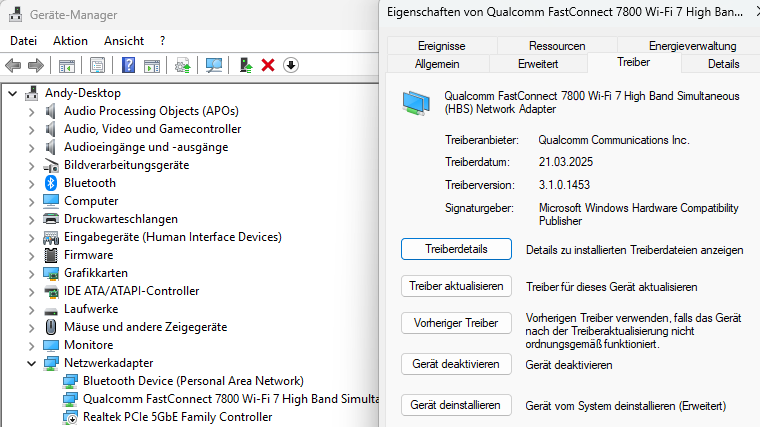Click the Andy-Desktop computer icon
Viewport: 760px width, 427px height.
click(32, 93)
